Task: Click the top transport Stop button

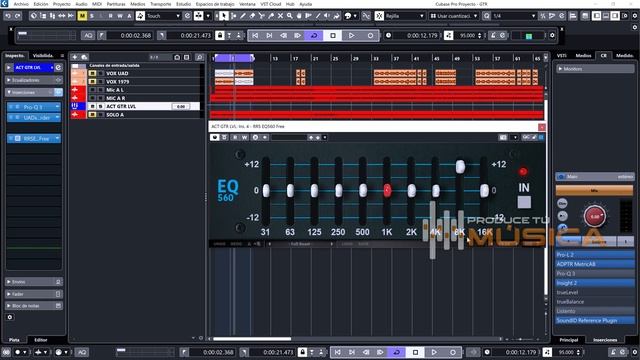Action: tap(333, 36)
